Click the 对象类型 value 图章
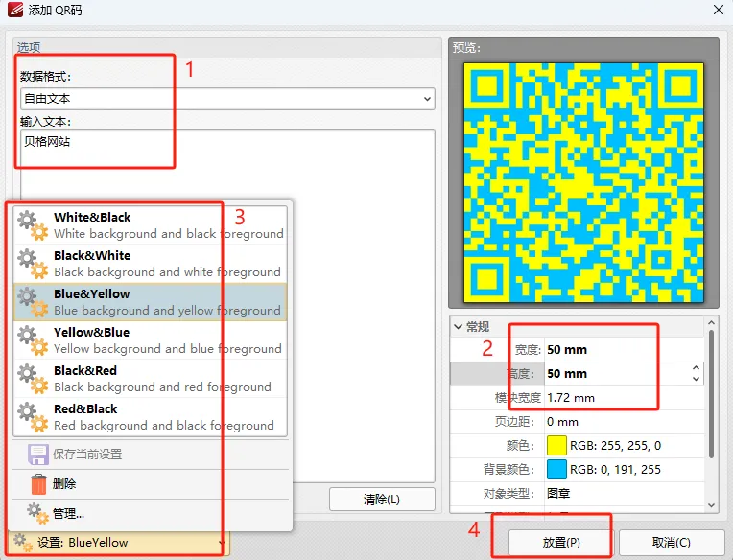 [558, 493]
